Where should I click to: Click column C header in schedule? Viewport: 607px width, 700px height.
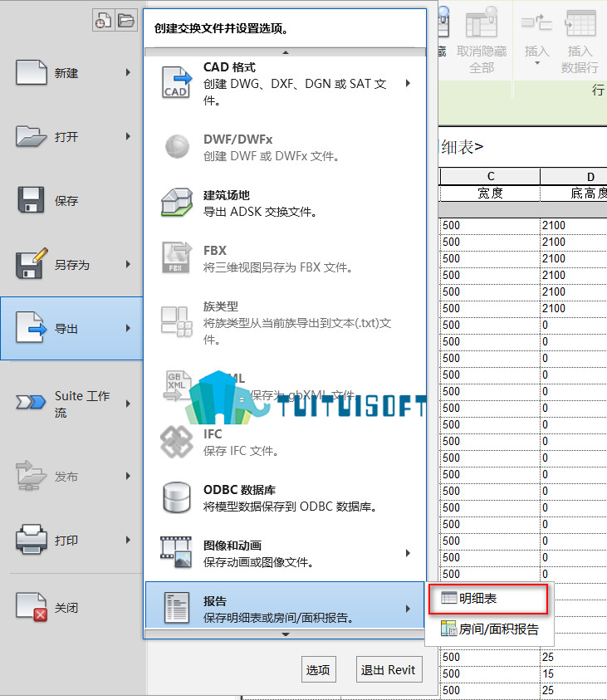coord(490,176)
